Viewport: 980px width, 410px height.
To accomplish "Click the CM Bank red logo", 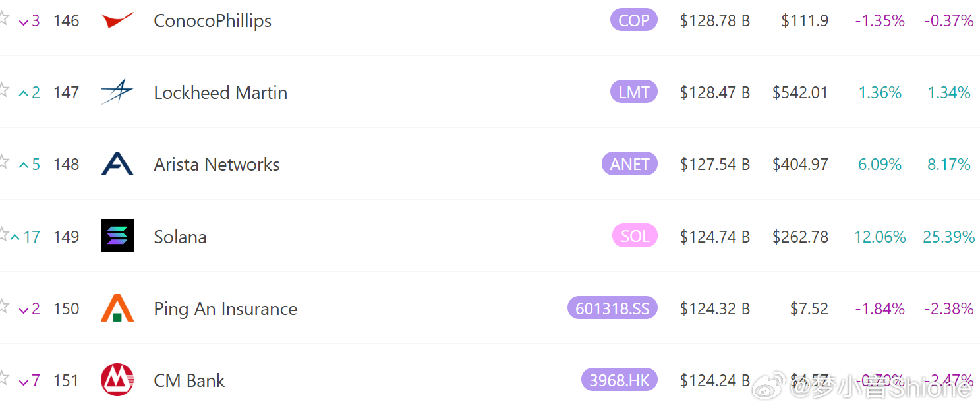I will click(x=117, y=380).
